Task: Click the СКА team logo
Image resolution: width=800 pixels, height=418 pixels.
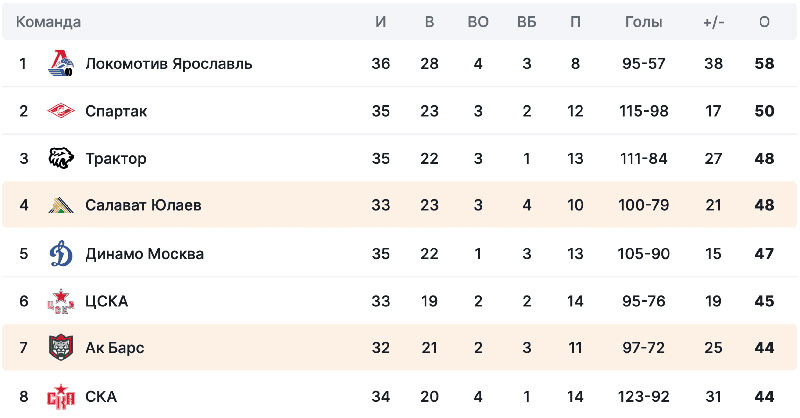Action: 61,397
